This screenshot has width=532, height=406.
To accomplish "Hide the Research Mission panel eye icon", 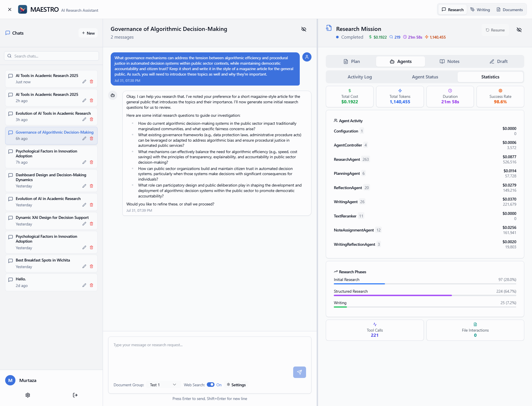I will click(519, 30).
